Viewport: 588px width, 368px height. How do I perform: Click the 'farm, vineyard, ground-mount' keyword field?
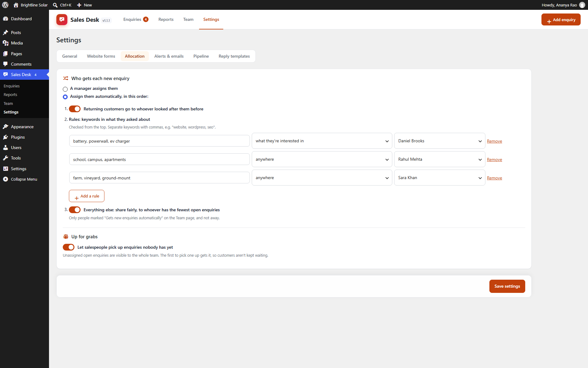click(x=159, y=178)
